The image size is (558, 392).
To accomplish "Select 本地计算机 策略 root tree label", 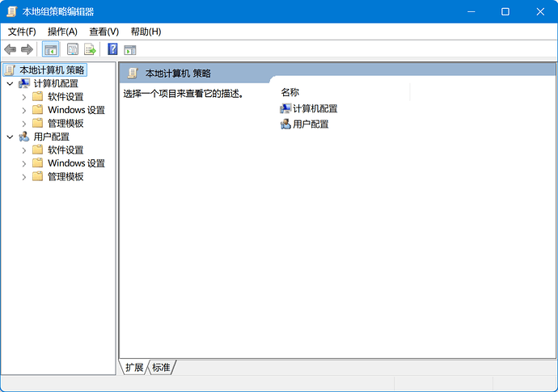I will (52, 70).
